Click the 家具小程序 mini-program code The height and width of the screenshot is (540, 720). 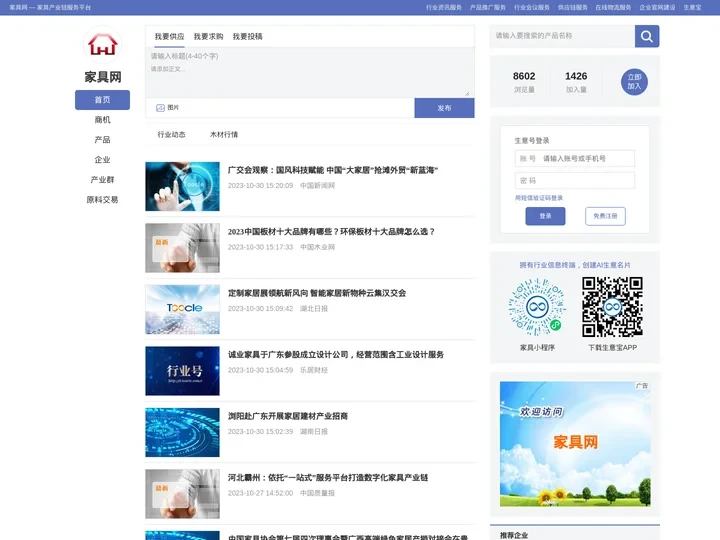click(537, 306)
